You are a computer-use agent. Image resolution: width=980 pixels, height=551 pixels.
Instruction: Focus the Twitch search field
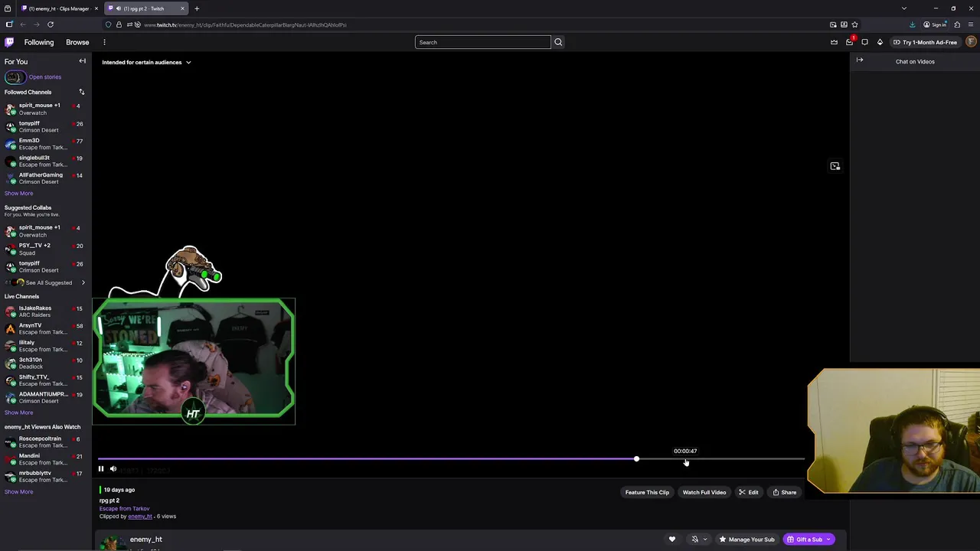[x=482, y=42]
